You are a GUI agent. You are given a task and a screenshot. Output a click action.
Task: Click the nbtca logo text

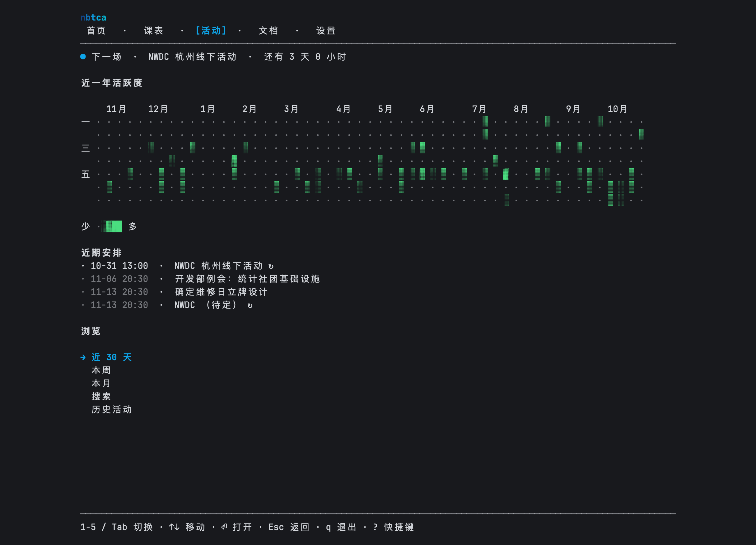coord(93,17)
